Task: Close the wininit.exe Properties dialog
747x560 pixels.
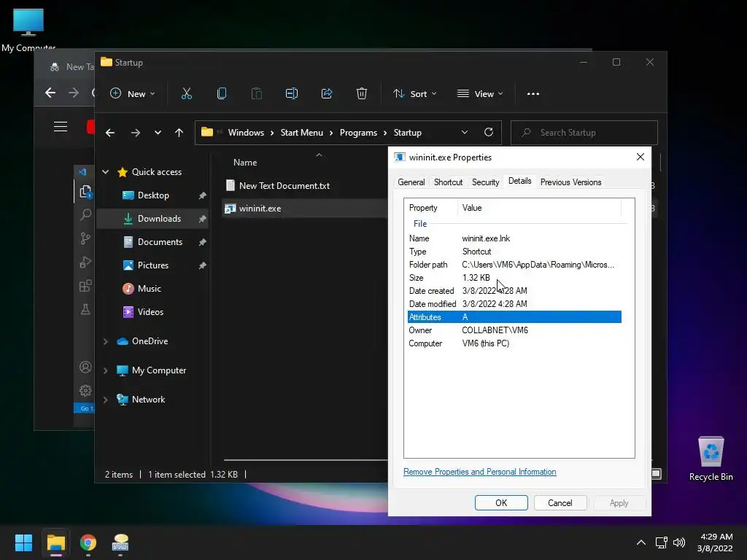Action: click(640, 157)
